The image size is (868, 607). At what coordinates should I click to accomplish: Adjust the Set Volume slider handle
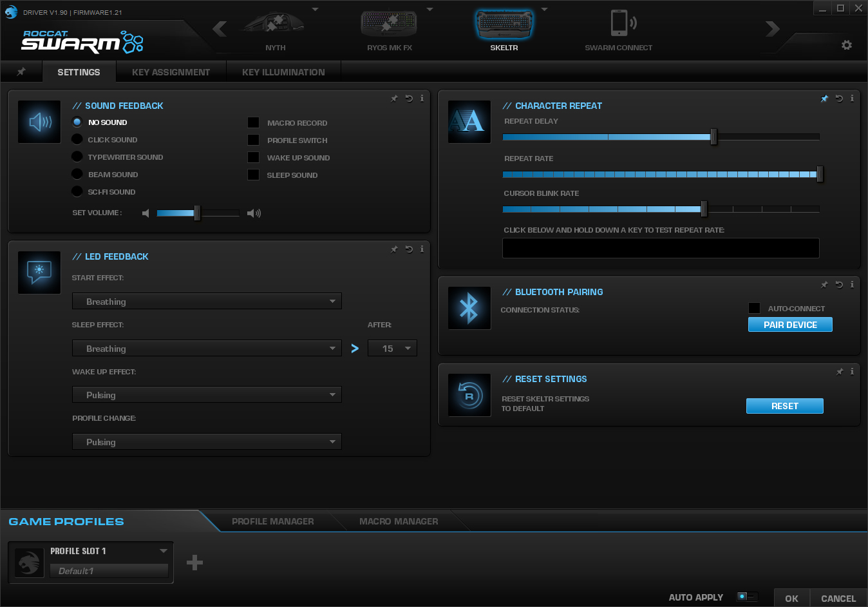pyautogui.click(x=197, y=213)
